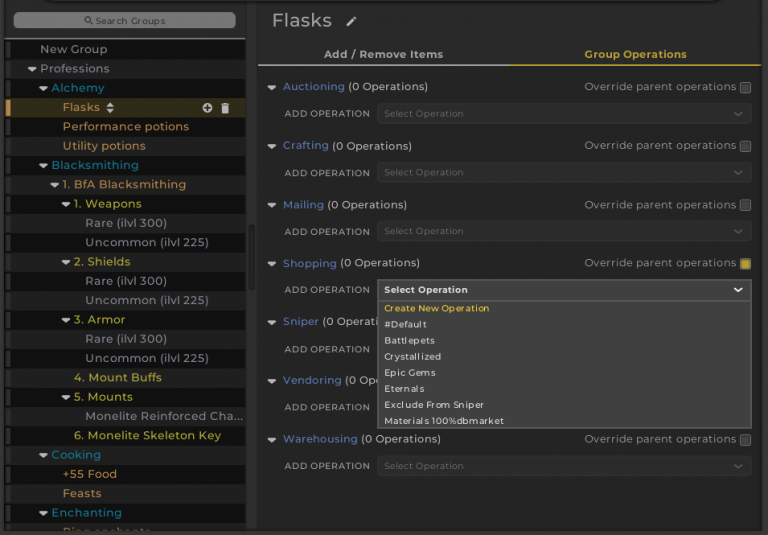Collapse the Auctioning section arrow
Viewport: 768px width, 535px height.
point(272,88)
